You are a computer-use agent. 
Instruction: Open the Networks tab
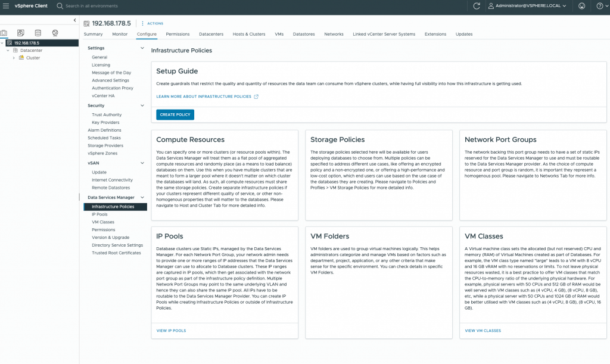coord(334,34)
